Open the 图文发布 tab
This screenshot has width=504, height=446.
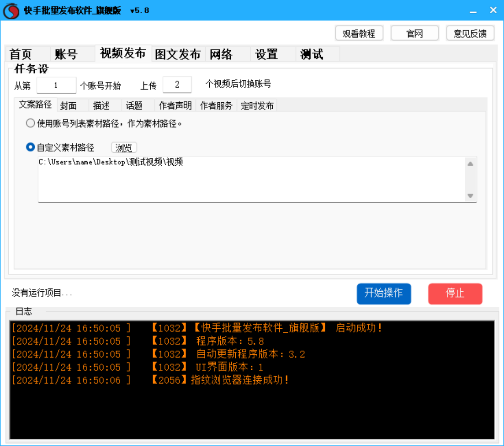(178, 54)
